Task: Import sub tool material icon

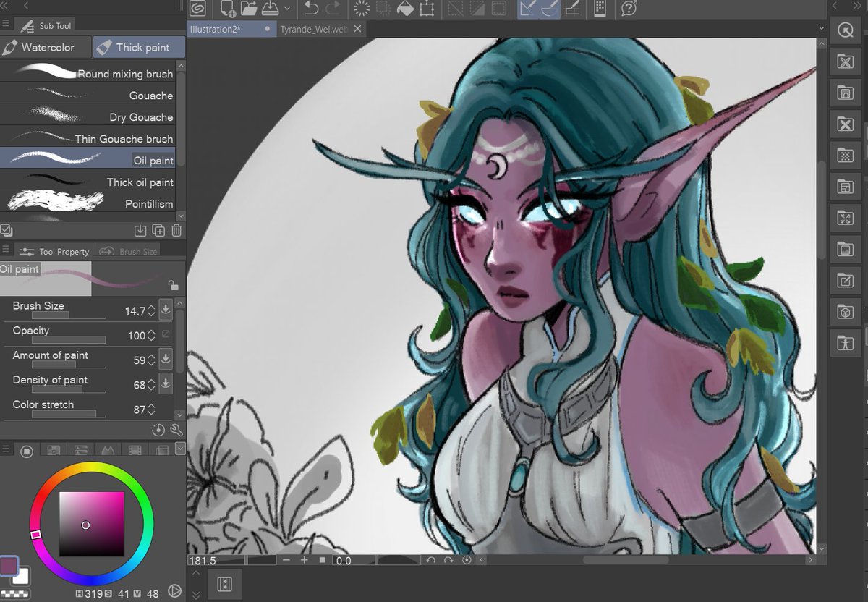Action: pyautogui.click(x=140, y=231)
